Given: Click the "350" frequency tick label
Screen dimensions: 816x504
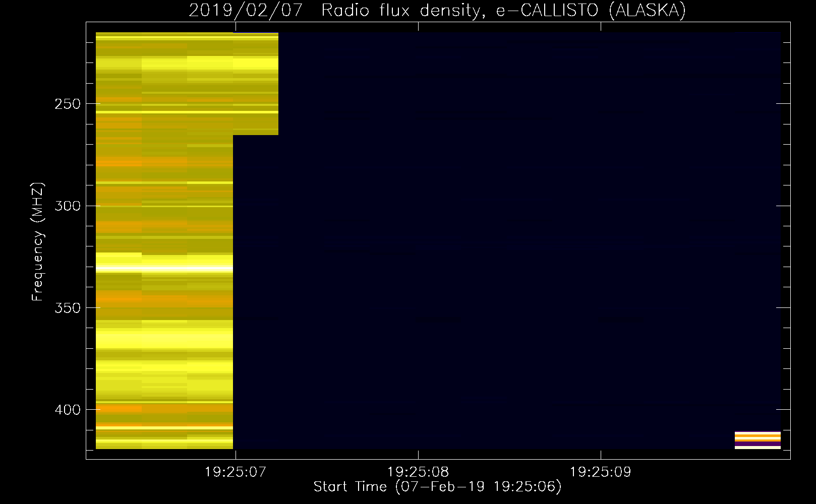Looking at the screenshot, I should click(67, 308).
